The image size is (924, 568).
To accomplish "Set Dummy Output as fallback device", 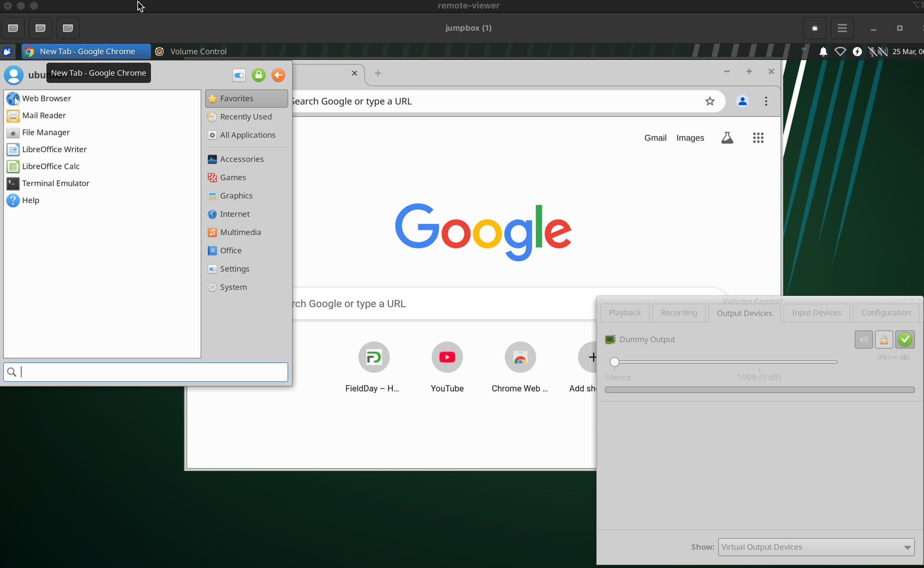I will [905, 340].
